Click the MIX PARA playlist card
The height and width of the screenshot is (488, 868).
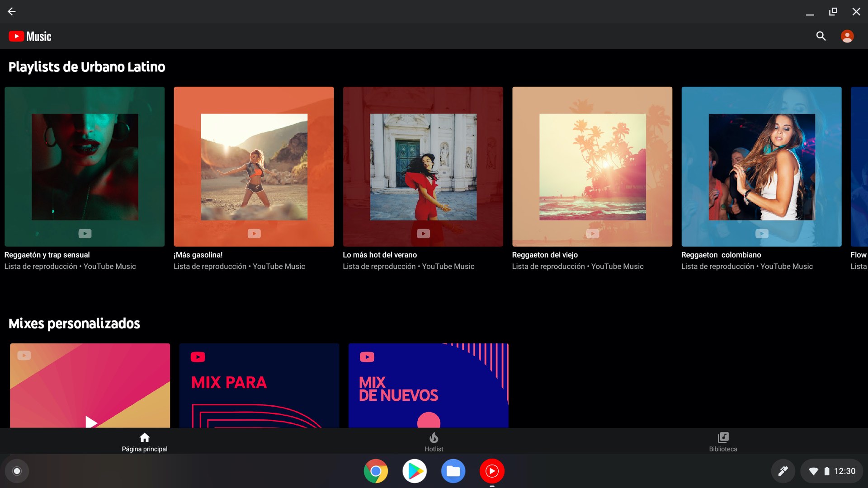259,385
